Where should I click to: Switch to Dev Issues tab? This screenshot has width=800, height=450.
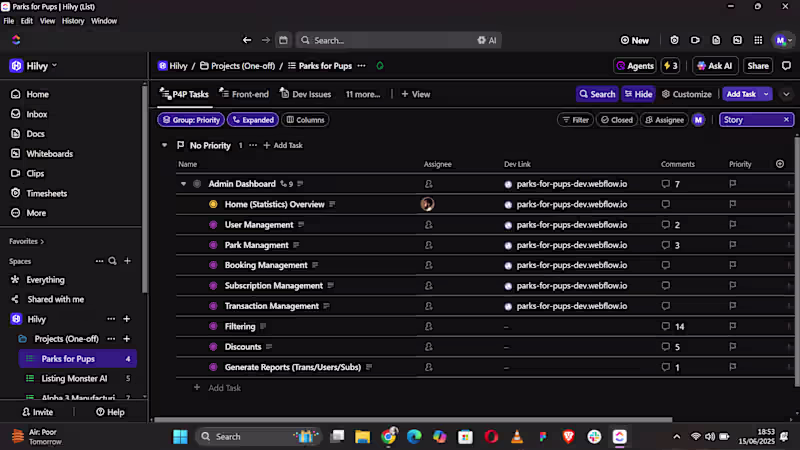(306, 94)
